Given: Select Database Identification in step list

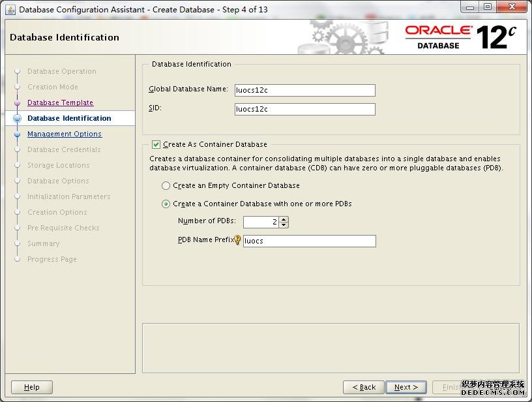Looking at the screenshot, I should (69, 119).
